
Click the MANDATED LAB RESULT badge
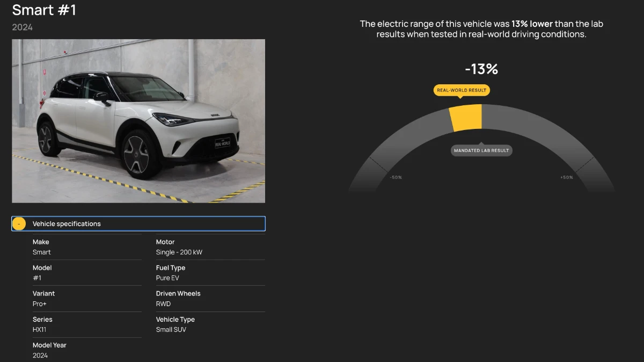(x=481, y=150)
